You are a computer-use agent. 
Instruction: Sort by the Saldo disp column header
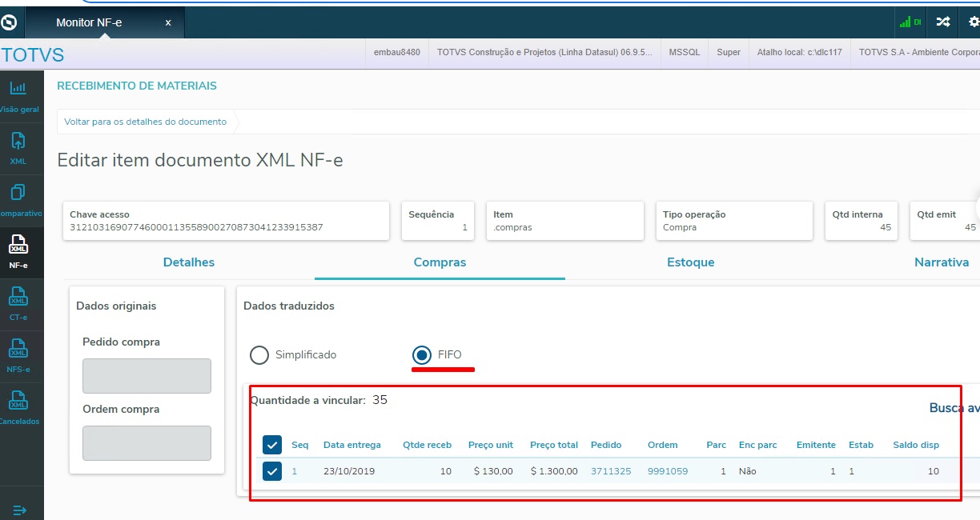(916, 445)
